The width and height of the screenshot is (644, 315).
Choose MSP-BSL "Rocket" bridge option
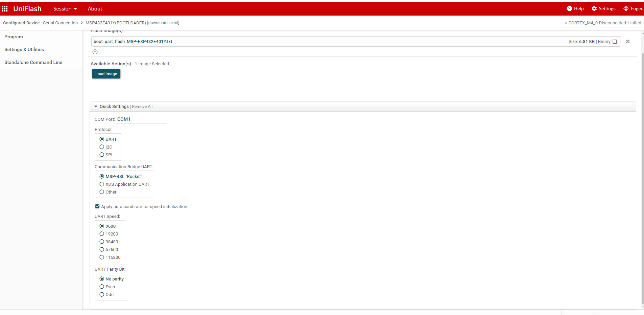point(102,176)
